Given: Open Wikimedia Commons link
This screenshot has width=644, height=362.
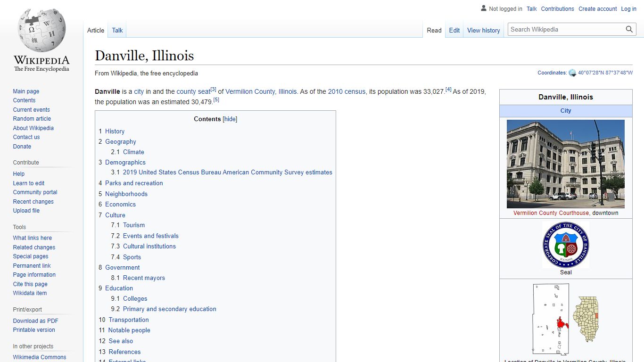Looking at the screenshot, I should [x=40, y=357].
